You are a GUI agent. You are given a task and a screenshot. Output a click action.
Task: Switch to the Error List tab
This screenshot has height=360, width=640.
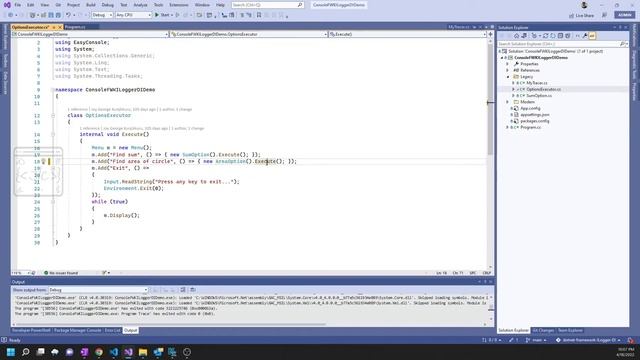coord(113,330)
